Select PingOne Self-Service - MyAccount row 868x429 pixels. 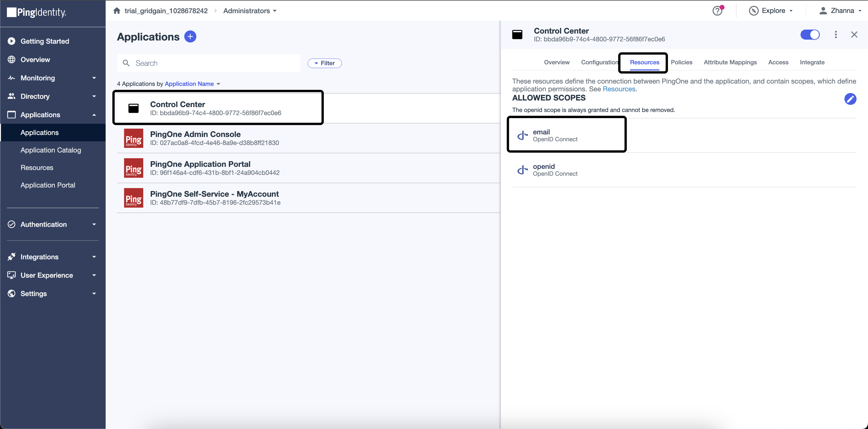(309, 198)
